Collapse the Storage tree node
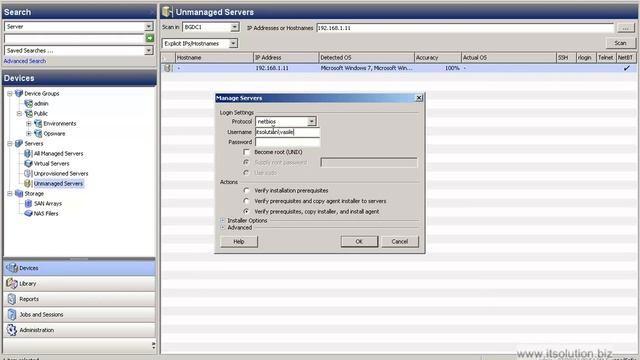This screenshot has height=360, width=640. pyautogui.click(x=10, y=193)
